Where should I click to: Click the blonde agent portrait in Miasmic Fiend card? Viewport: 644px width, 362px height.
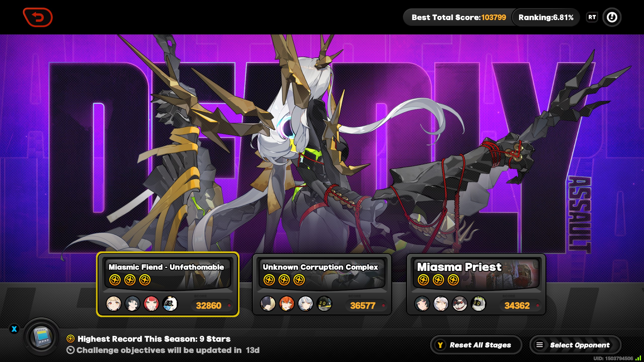coord(114,304)
